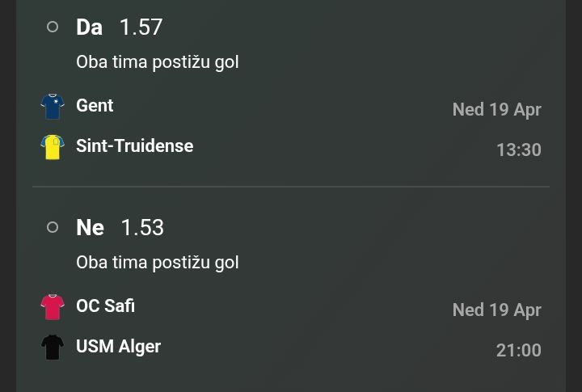Open the Sint-Truidense team name
The image size is (582, 392).
coord(134,145)
